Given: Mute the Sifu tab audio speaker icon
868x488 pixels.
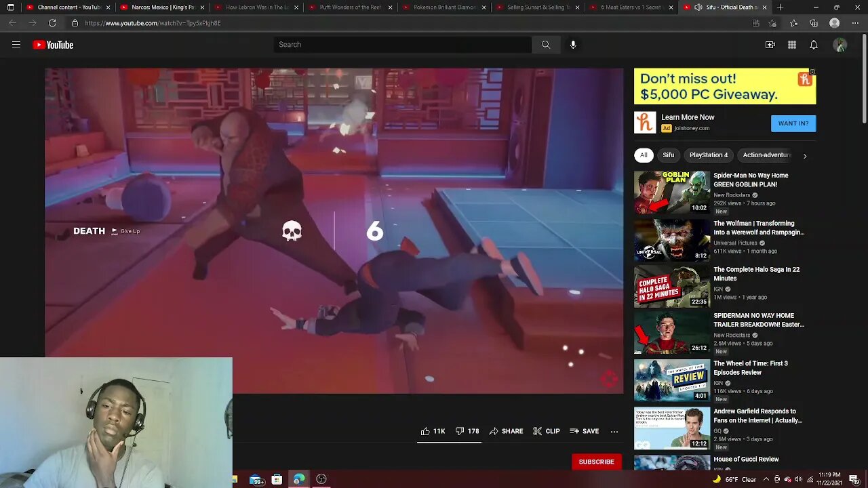Looking at the screenshot, I should pos(698,7).
